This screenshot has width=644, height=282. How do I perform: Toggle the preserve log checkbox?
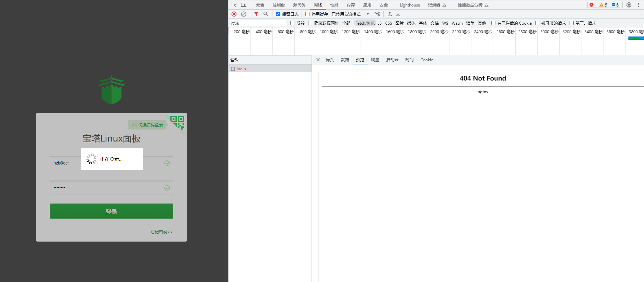point(278,14)
